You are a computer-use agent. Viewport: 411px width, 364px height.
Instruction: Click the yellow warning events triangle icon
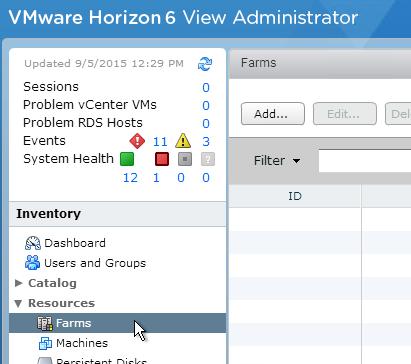click(183, 141)
